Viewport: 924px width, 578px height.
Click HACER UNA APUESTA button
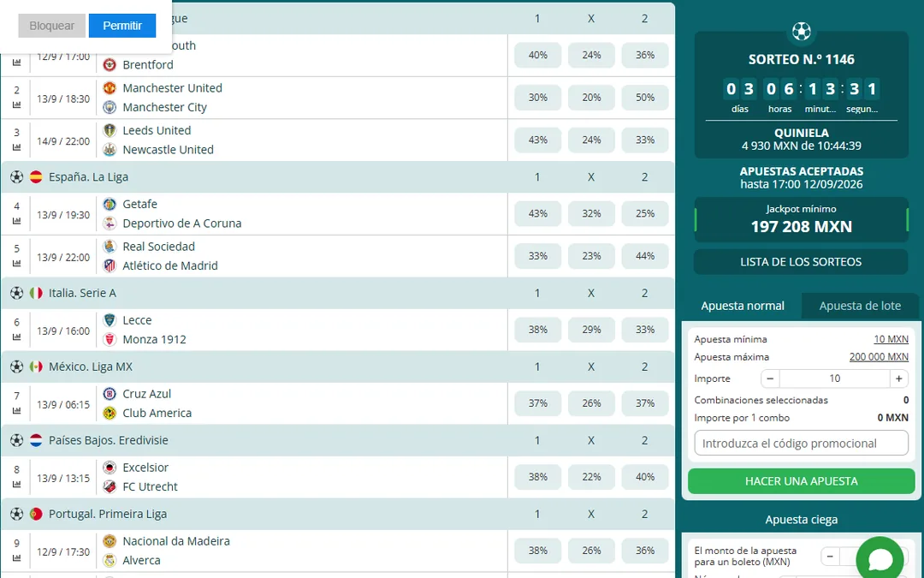tap(802, 481)
